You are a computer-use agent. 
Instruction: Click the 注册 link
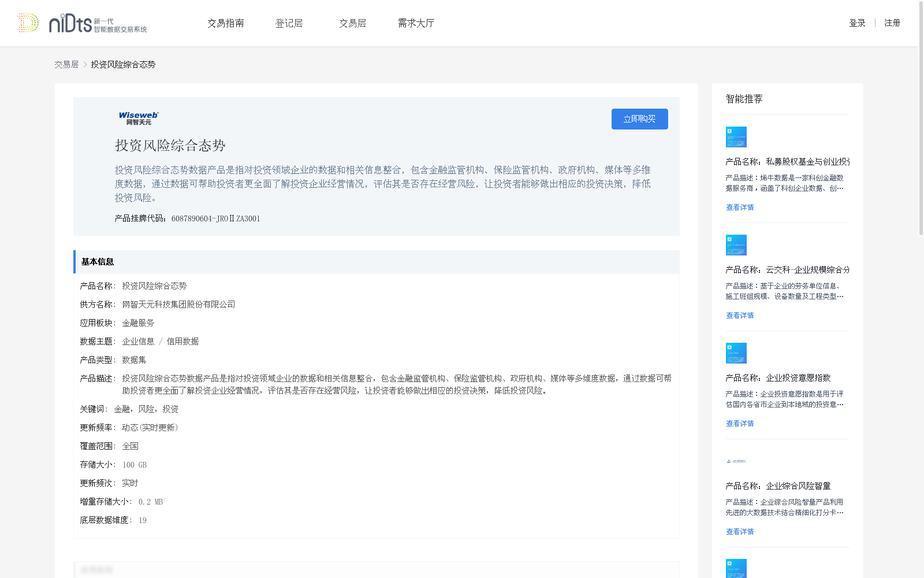(x=892, y=23)
